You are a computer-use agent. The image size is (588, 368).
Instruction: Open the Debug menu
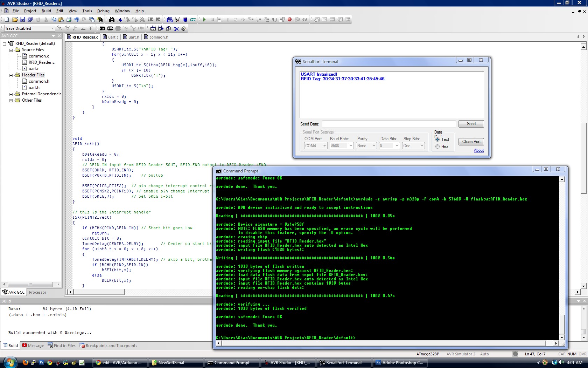103,11
